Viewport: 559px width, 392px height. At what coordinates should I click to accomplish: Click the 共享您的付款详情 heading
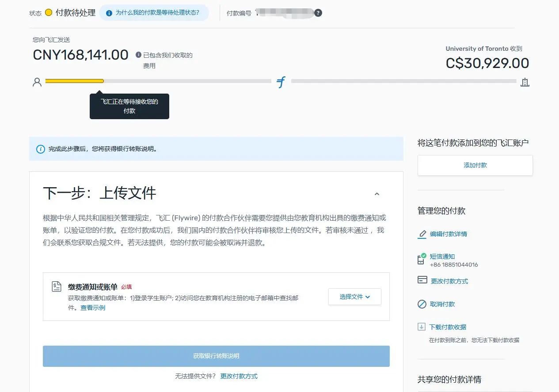[x=449, y=380]
